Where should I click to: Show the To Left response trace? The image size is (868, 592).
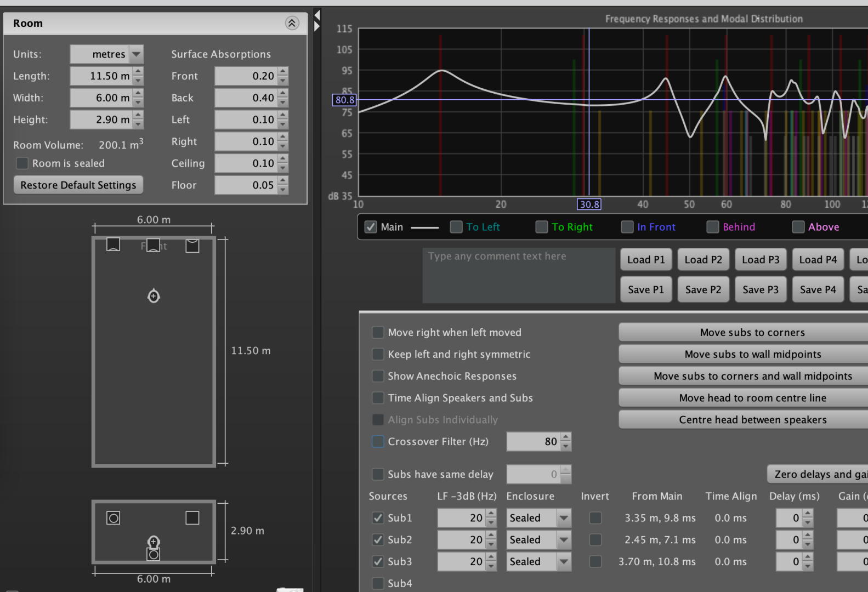click(456, 227)
